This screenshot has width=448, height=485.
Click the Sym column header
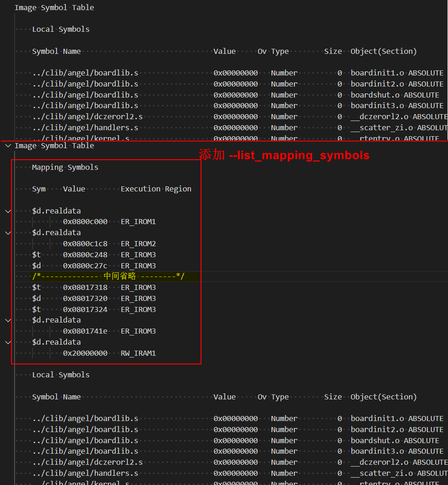tap(39, 189)
